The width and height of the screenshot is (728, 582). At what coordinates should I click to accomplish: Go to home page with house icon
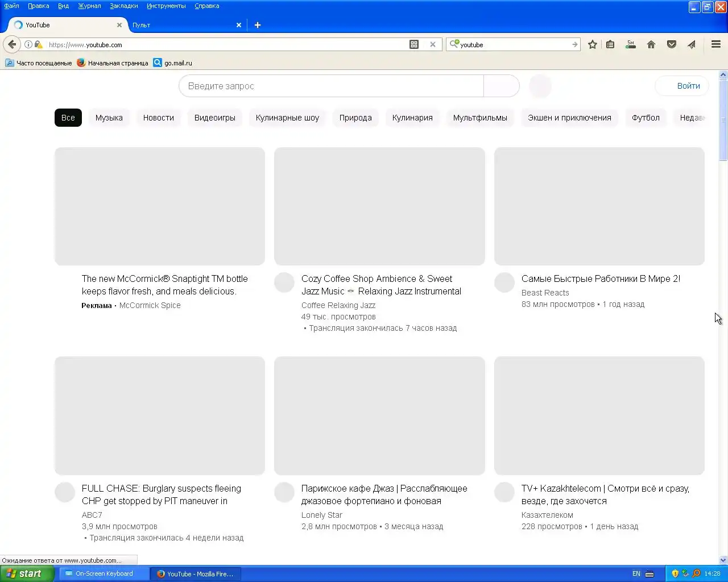point(651,44)
